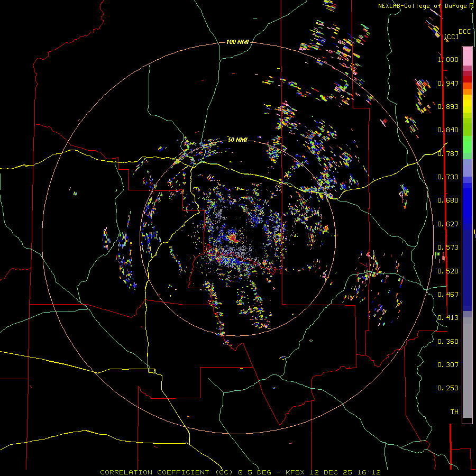Pick the red segment of the color bar
The width and height of the screenshot is (476, 476).
(467, 79)
